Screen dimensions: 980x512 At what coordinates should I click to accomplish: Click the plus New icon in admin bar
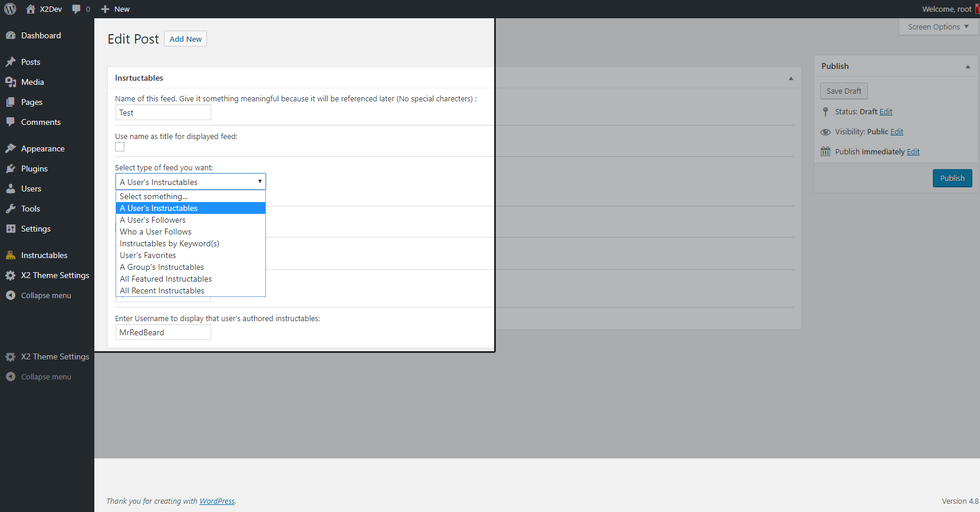pyautogui.click(x=105, y=9)
